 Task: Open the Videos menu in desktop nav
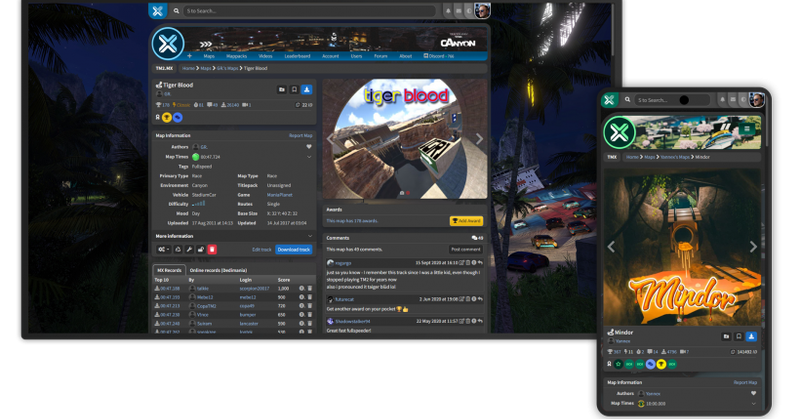click(x=265, y=56)
